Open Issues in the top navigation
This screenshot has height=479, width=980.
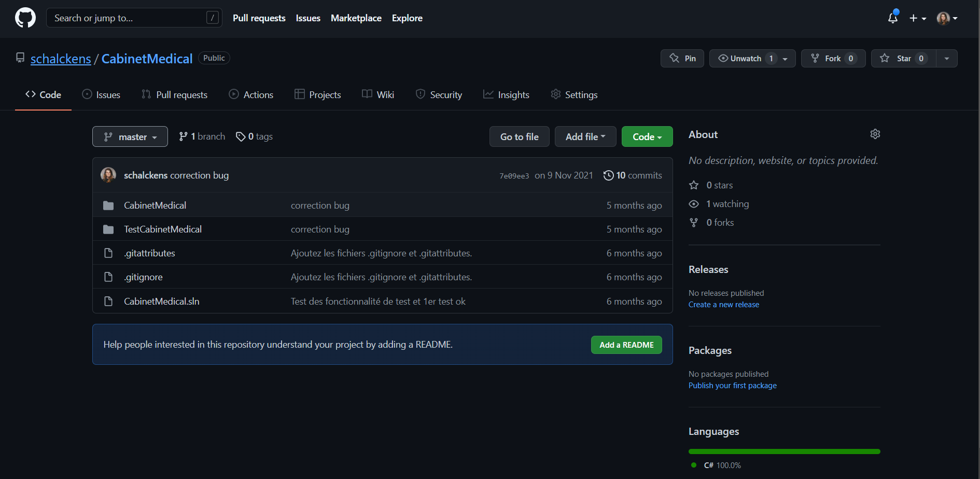pos(308,18)
